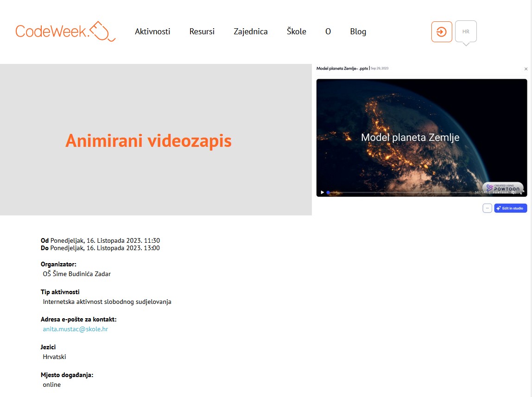532x397 pixels.
Task: Click the Do end date line
Action: click(x=100, y=248)
